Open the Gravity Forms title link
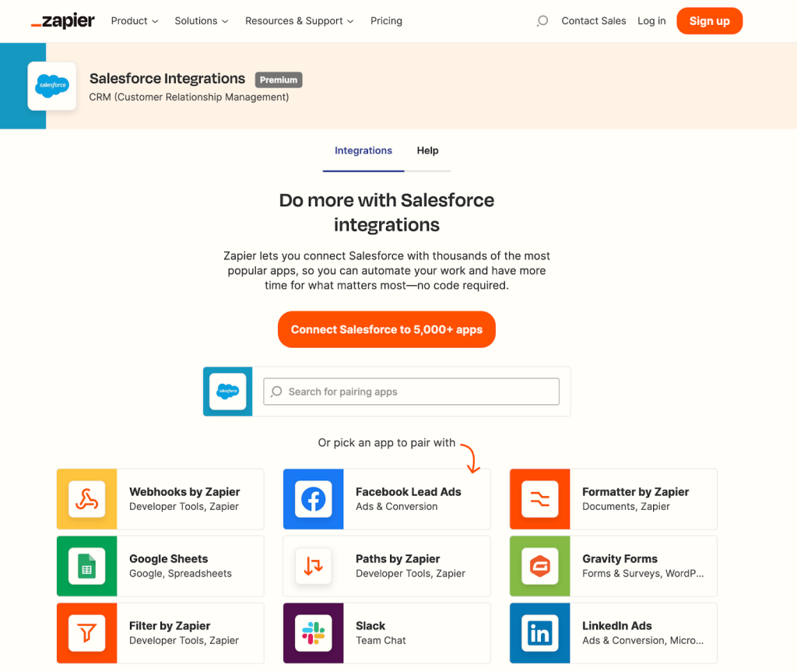Screen dimensions: 797x672 point(620,558)
